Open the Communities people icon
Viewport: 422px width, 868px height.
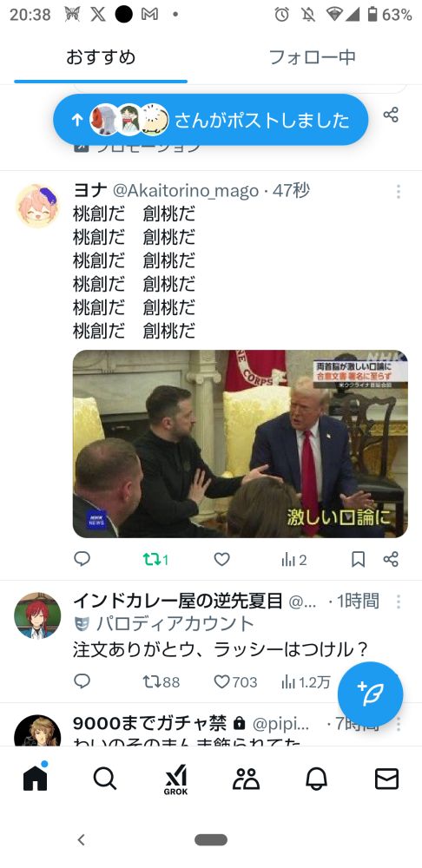tap(247, 779)
